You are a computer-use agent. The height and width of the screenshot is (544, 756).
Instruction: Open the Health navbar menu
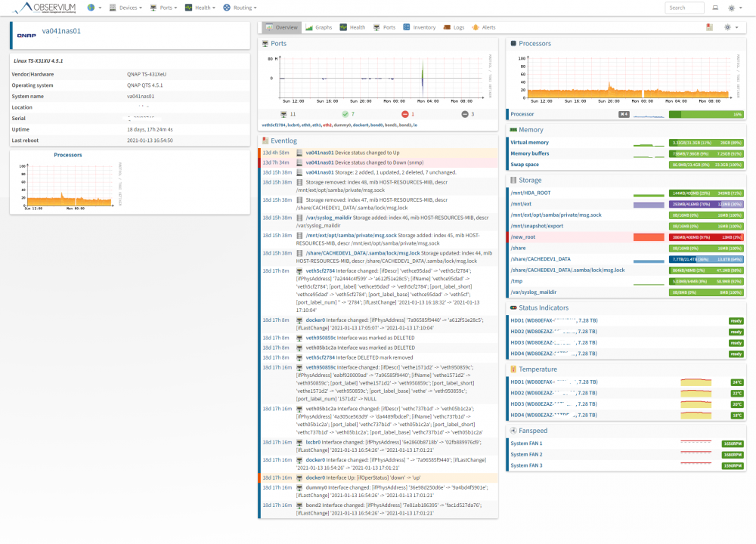200,8
